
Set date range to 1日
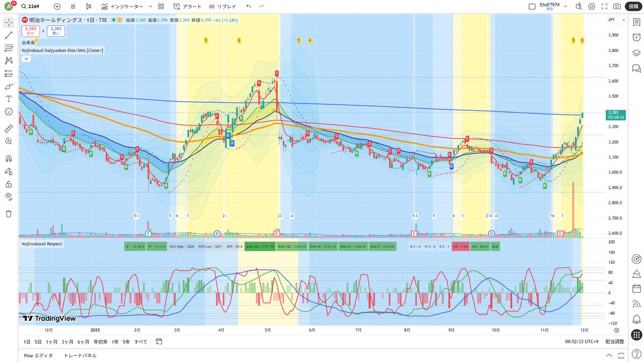27,342
